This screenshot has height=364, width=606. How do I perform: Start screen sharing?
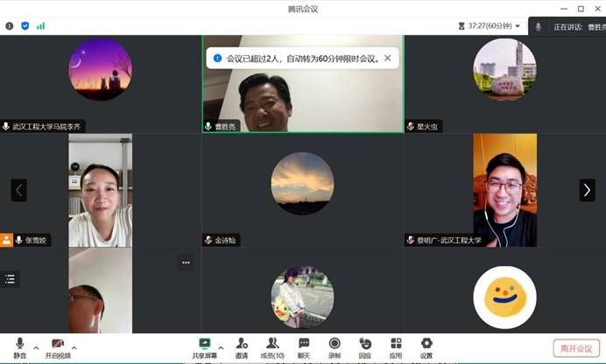coord(204,345)
